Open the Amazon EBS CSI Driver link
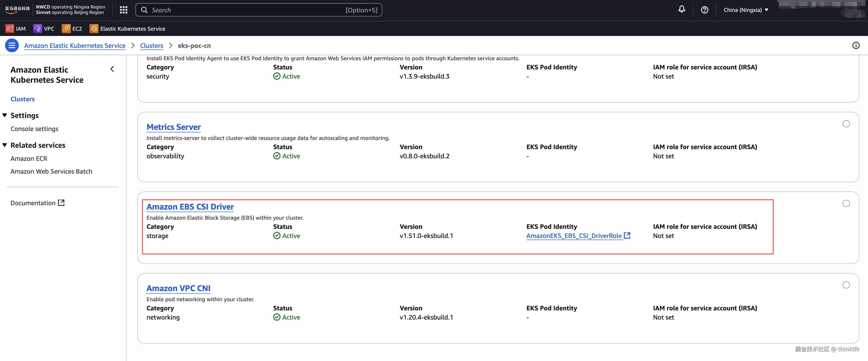This screenshot has width=868, height=361. 190,207
